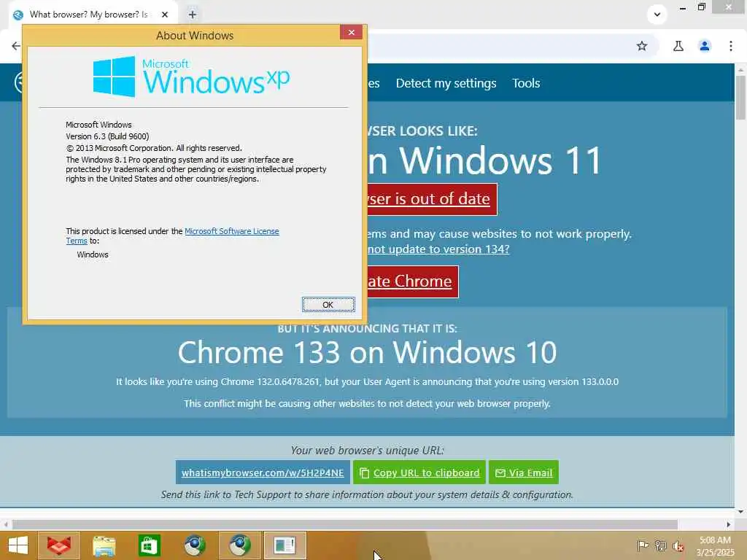
Task: Click the horizontal scrollbar thumb
Action: coord(345,524)
